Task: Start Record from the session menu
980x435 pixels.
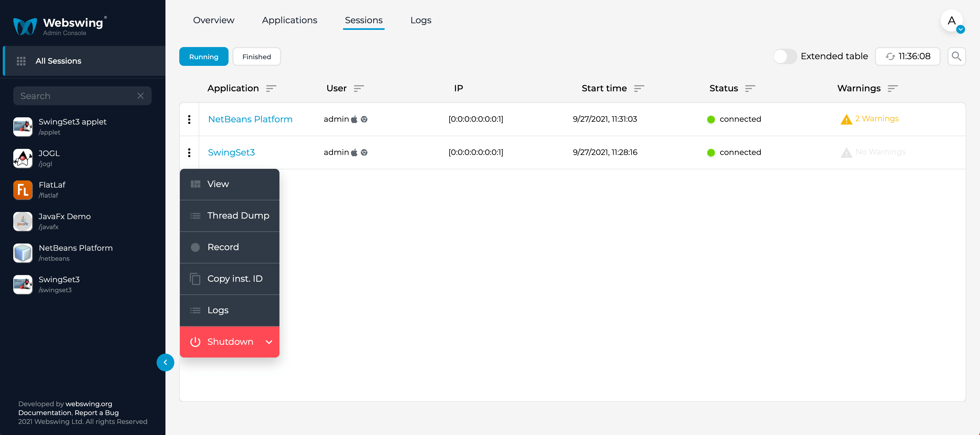Action: [230, 247]
